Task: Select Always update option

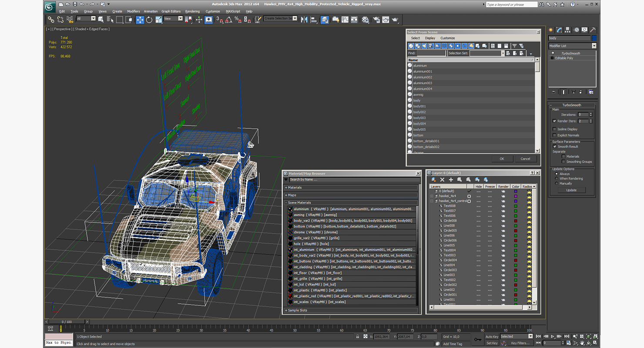Action: click(557, 174)
